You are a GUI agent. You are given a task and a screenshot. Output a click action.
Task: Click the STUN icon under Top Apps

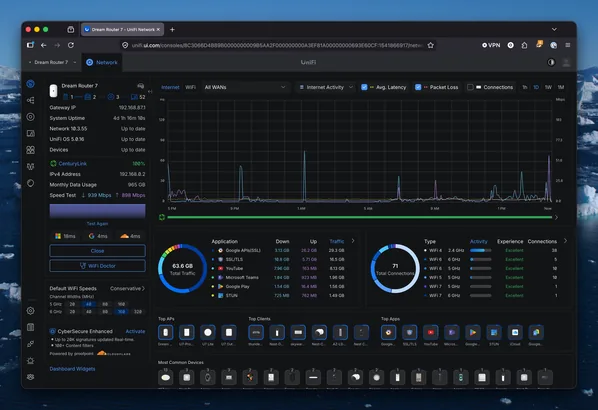point(494,333)
